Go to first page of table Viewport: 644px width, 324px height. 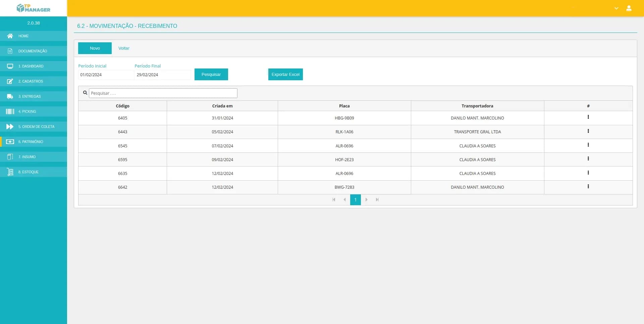tap(334, 199)
